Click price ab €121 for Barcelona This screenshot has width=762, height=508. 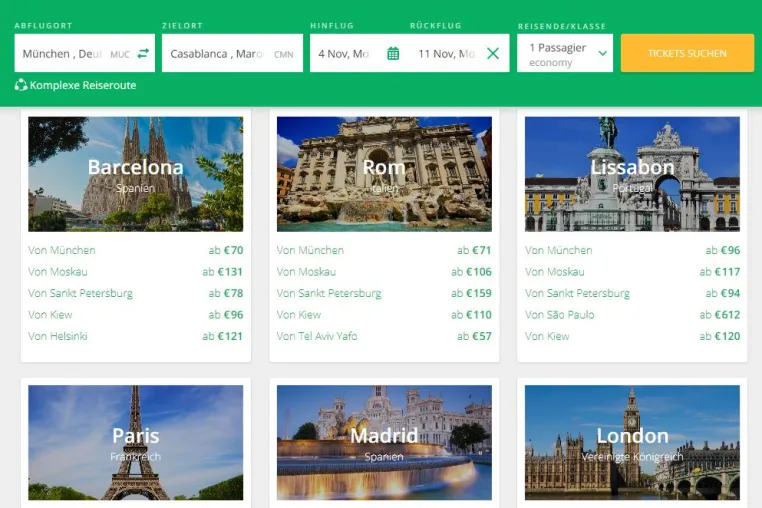click(223, 336)
